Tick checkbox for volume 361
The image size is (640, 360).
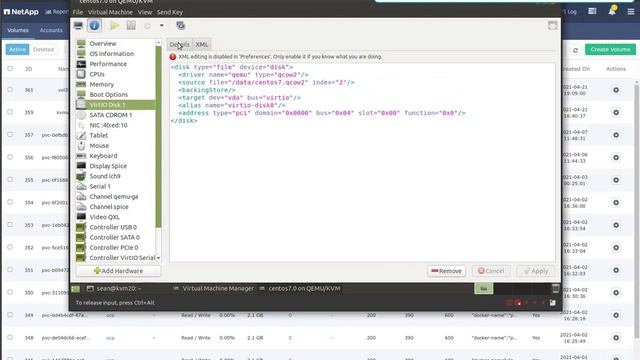[10, 90]
